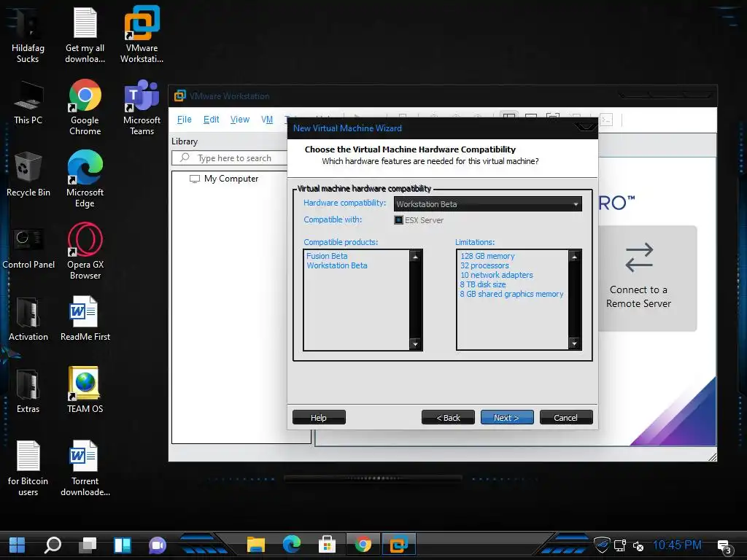
Task: Click the VMware console view toolbar icon
Action: coord(606,120)
